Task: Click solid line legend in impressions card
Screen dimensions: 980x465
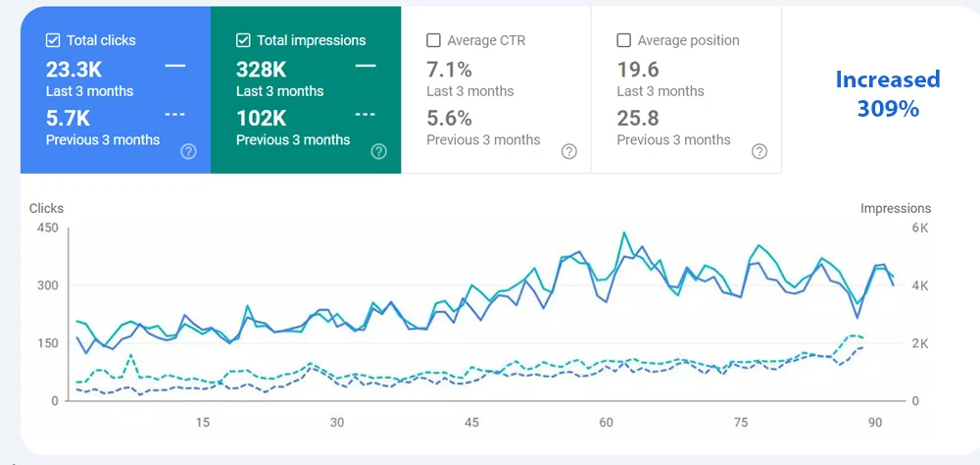Action: point(366,66)
